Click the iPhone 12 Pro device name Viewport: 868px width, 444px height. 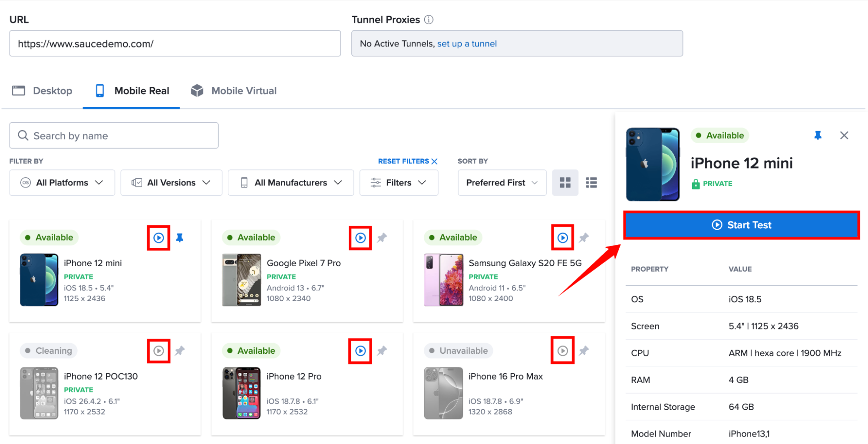[x=294, y=376]
